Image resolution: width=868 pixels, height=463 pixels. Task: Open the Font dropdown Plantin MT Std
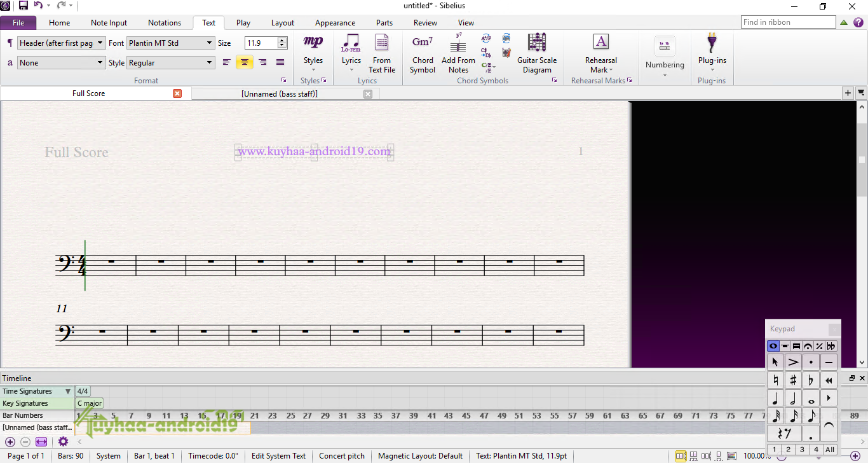coord(171,43)
